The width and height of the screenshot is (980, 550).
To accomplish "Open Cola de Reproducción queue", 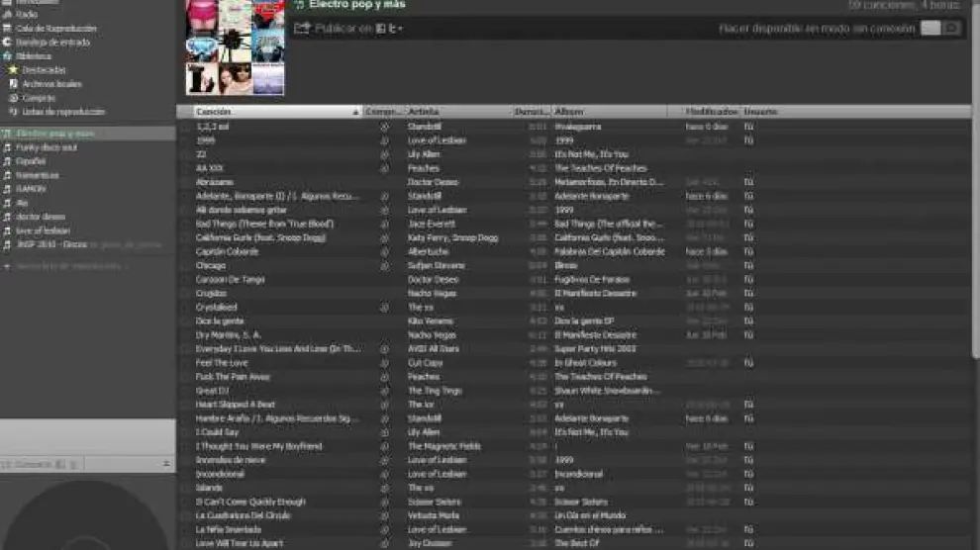I will (56, 29).
